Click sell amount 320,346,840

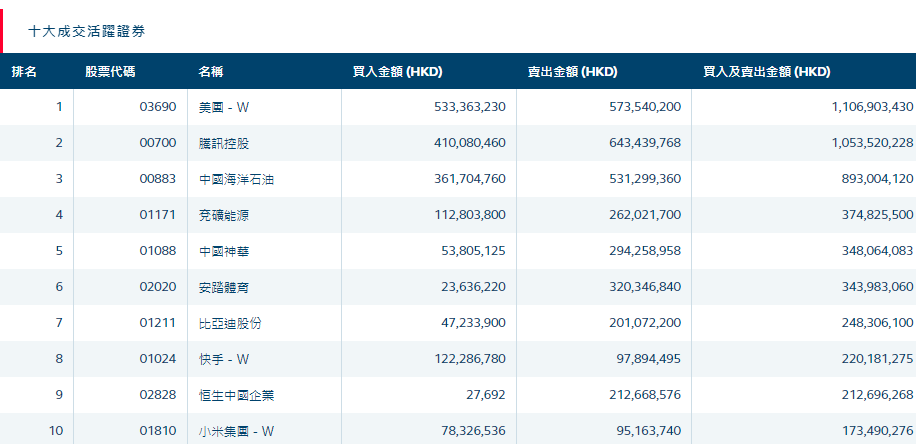[645, 287]
